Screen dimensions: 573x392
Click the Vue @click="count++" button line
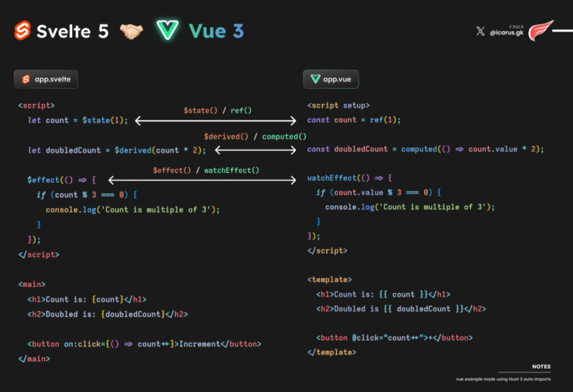click(x=394, y=338)
